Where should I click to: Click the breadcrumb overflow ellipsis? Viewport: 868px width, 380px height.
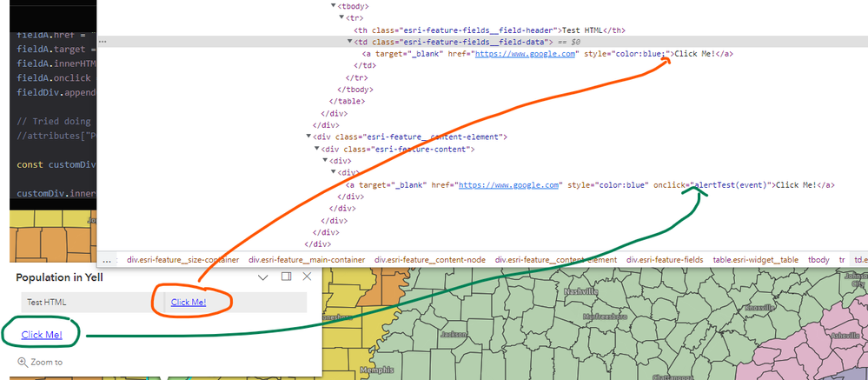tap(108, 259)
